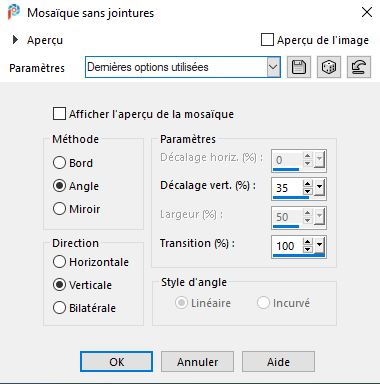Click the save preset floppy disk icon

pyautogui.click(x=299, y=67)
